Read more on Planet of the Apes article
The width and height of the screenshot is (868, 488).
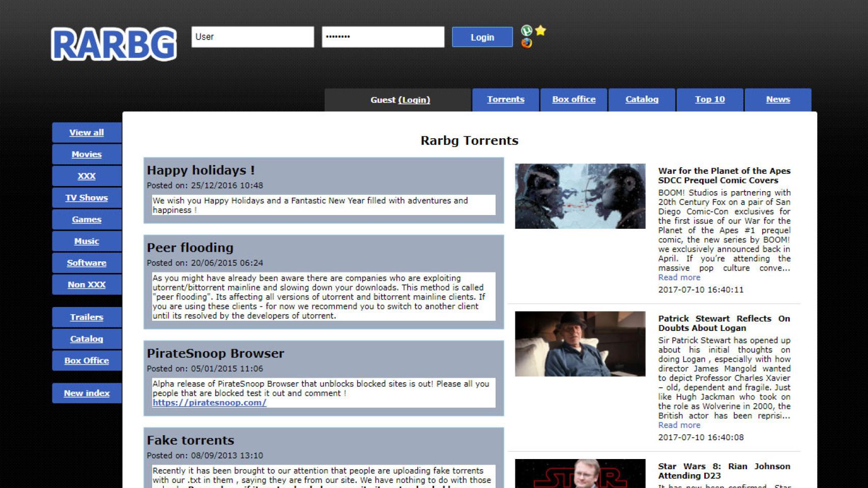[679, 278]
